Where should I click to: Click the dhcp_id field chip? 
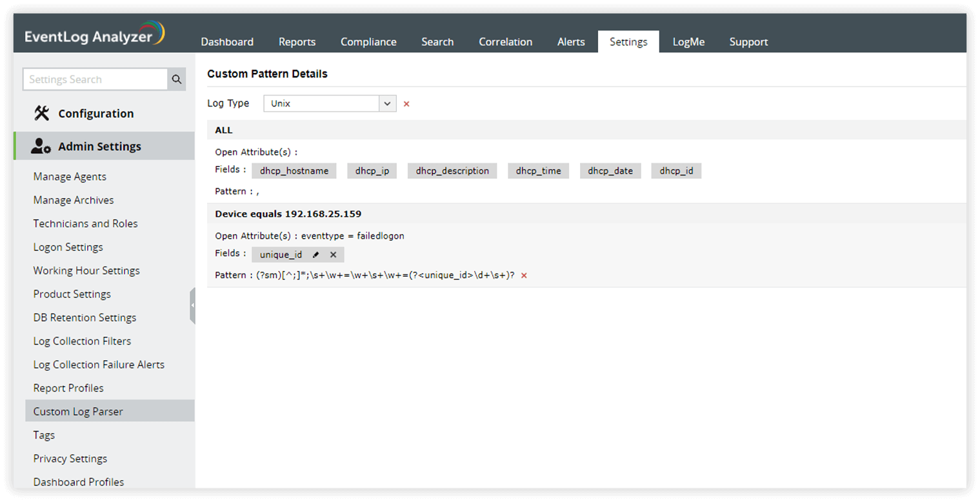(x=676, y=171)
